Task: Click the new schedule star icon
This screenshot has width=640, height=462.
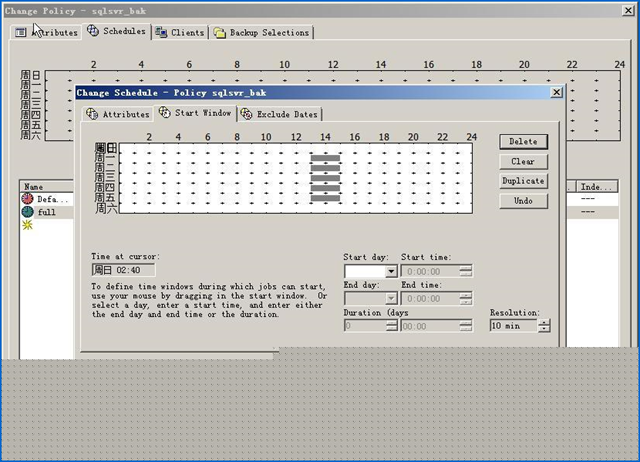Action: 27,225
